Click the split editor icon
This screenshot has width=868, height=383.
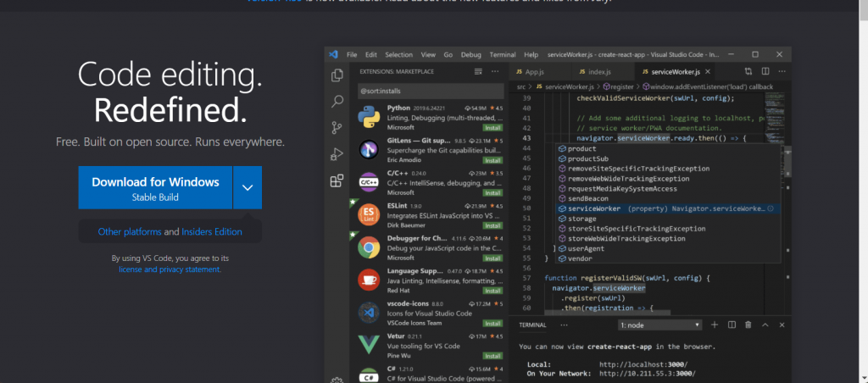[765, 71]
